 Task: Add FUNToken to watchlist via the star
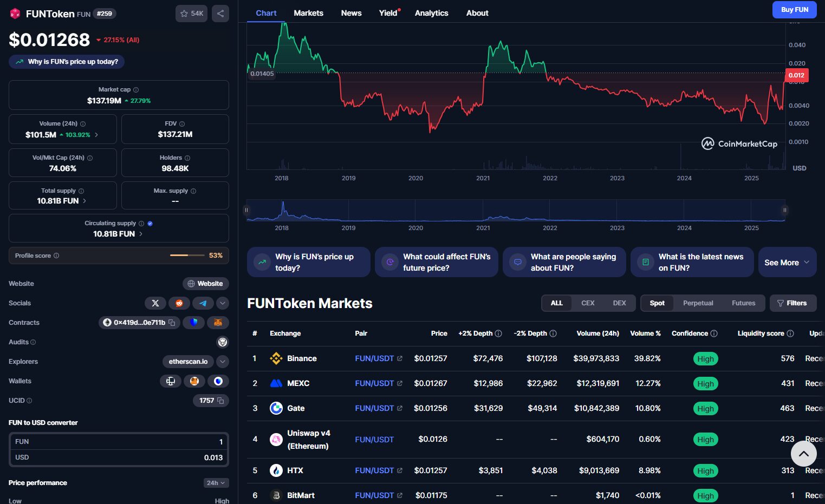[191, 14]
